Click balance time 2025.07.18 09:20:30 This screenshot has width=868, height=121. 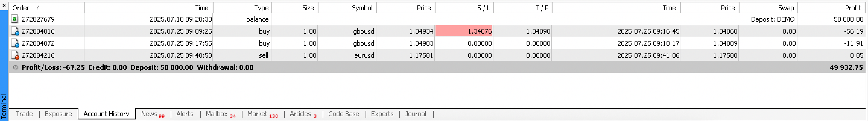click(181, 19)
